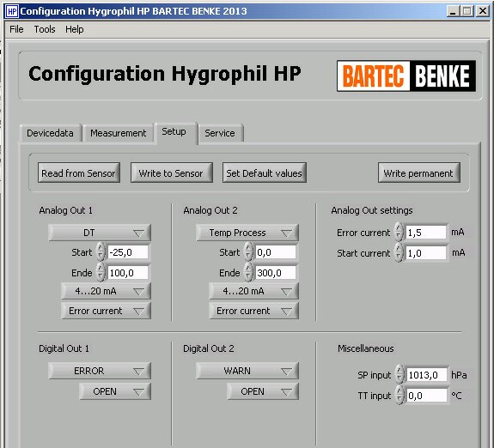Click Analog Out 1 Start stepper
The image size is (494, 448).
[101, 251]
